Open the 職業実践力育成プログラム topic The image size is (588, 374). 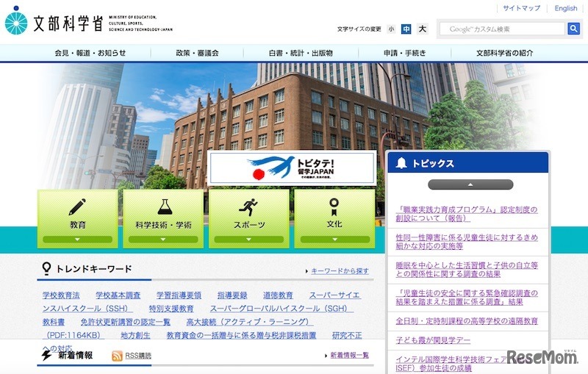(x=467, y=214)
